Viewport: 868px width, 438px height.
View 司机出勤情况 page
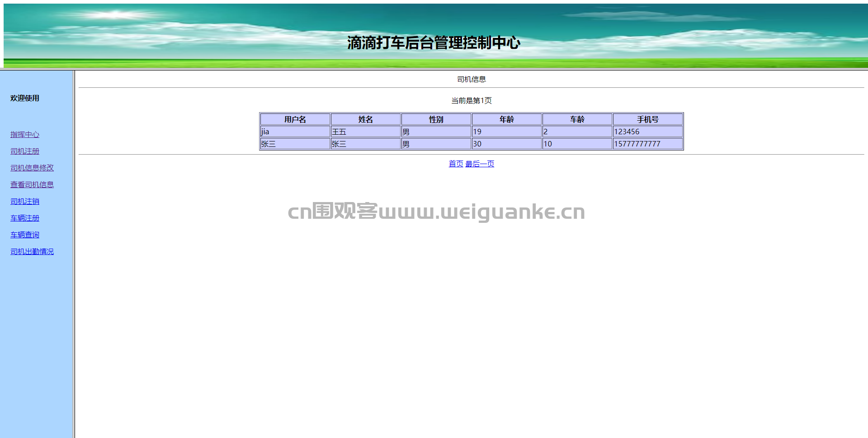pyautogui.click(x=32, y=252)
